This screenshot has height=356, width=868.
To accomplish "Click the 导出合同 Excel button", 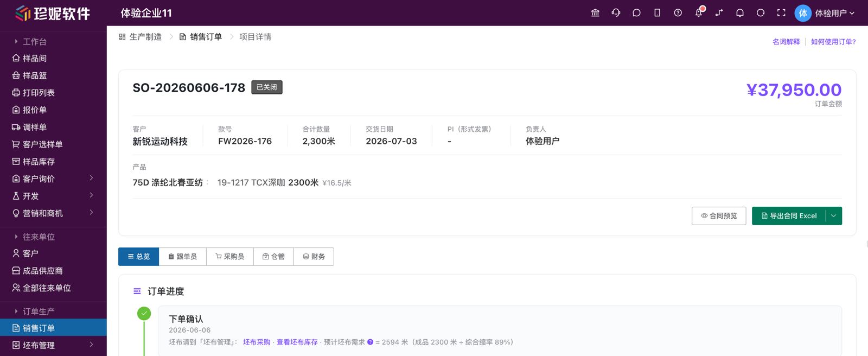I will [789, 216].
